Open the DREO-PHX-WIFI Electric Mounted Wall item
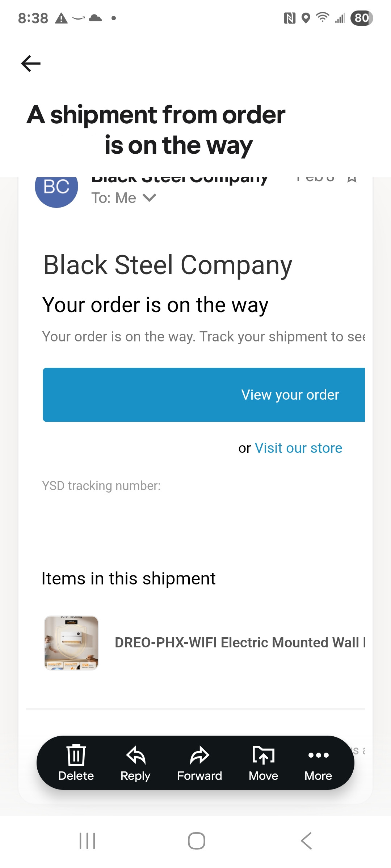 (240, 643)
